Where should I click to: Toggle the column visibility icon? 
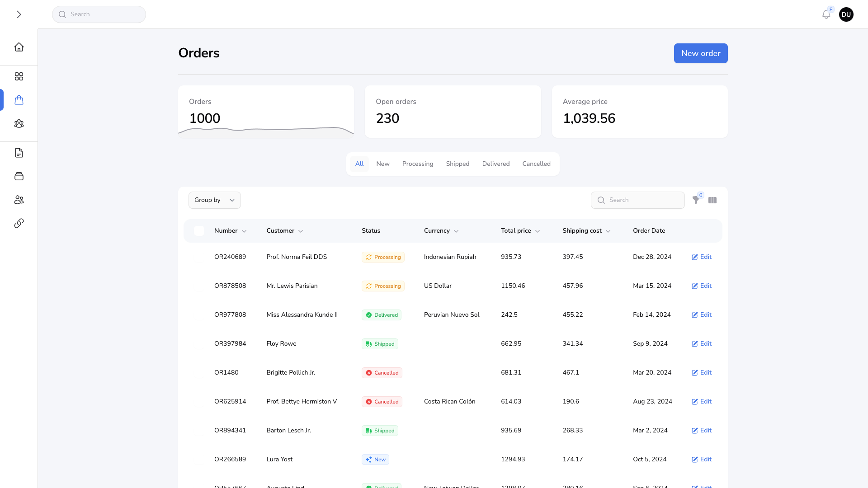[x=712, y=200]
